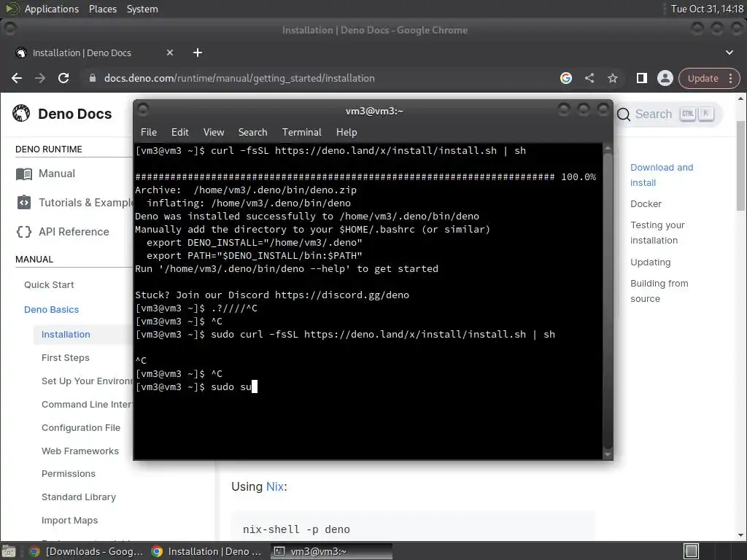Select the API Reference braces icon
The height and width of the screenshot is (560, 747).
pos(24,232)
